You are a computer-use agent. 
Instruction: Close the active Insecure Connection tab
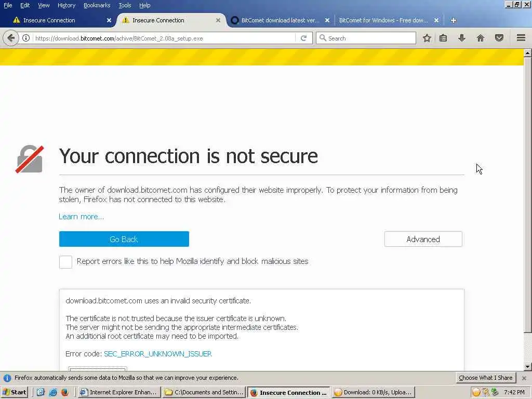(218, 20)
